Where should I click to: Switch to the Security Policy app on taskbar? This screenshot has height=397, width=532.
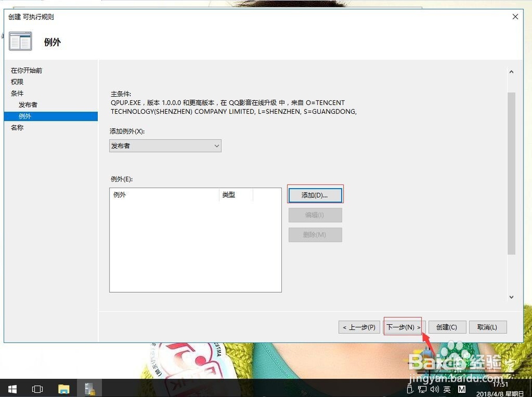[90, 389]
